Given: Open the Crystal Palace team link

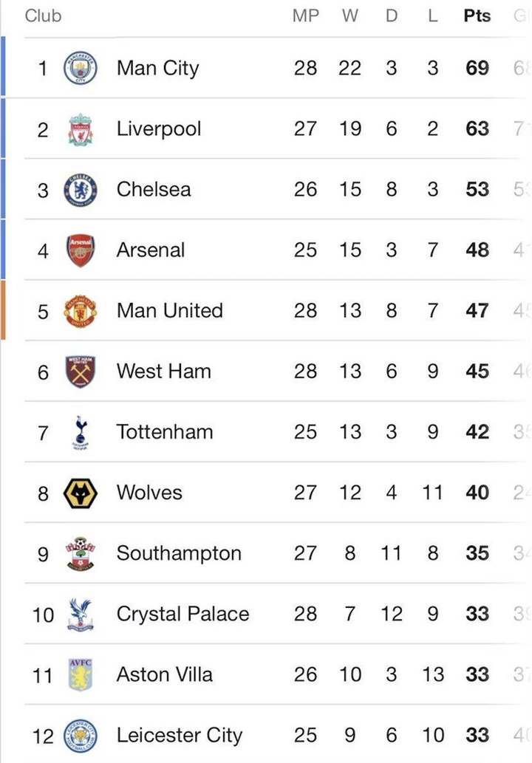Looking at the screenshot, I should point(183,614).
